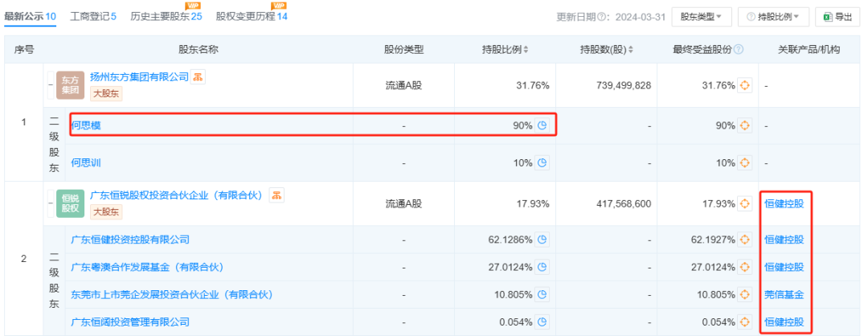Click help icon in 最终受益股份 column header
The height and width of the screenshot is (336, 868).
[x=739, y=50]
